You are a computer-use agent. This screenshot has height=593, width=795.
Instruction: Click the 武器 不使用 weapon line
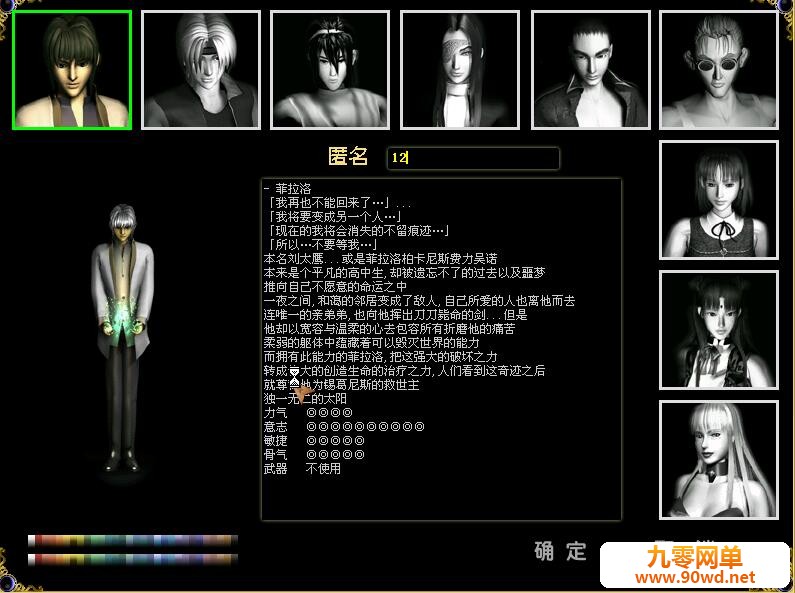302,469
